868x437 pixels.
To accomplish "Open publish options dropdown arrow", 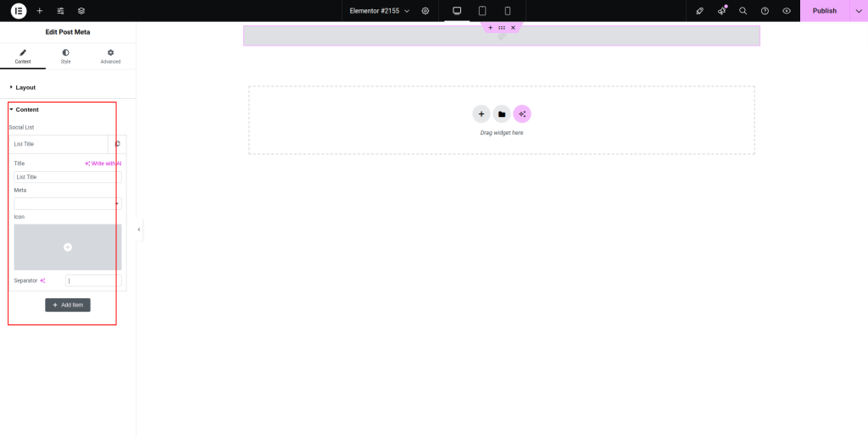I will click(x=859, y=10).
